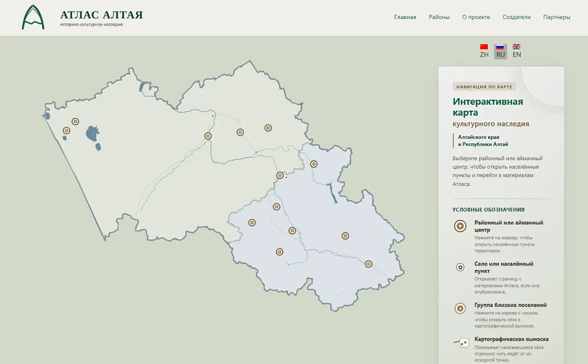Click the long narrow lake in the blue region
This screenshot has width=588, height=364.
pos(332,193)
